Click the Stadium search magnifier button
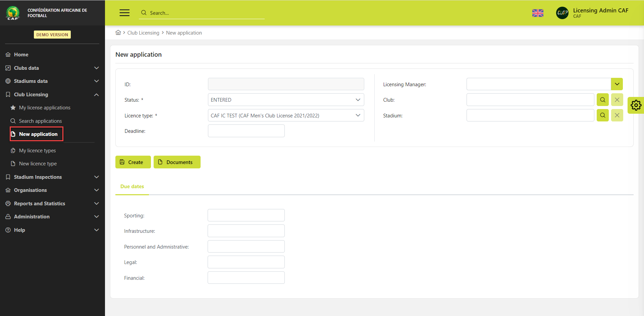The height and width of the screenshot is (316, 644). point(602,115)
